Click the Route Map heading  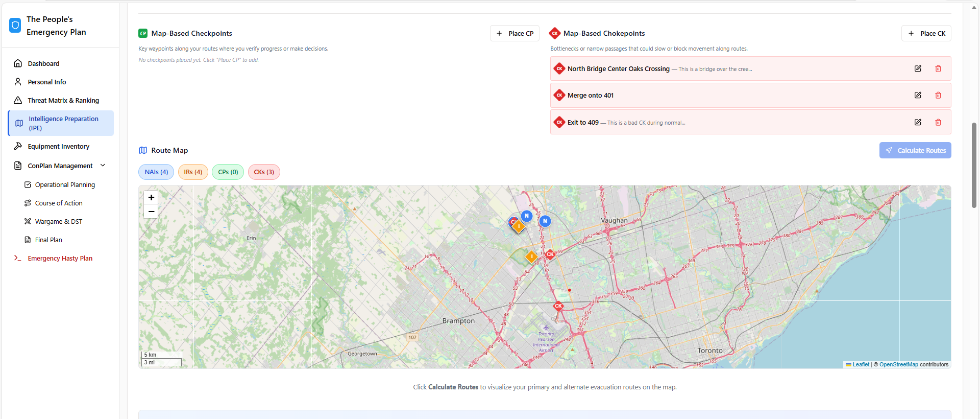coord(169,150)
